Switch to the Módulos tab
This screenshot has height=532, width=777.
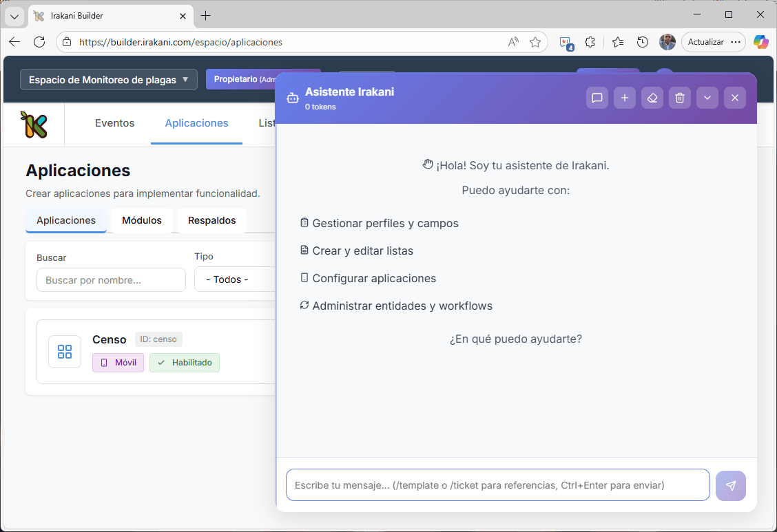[142, 221]
